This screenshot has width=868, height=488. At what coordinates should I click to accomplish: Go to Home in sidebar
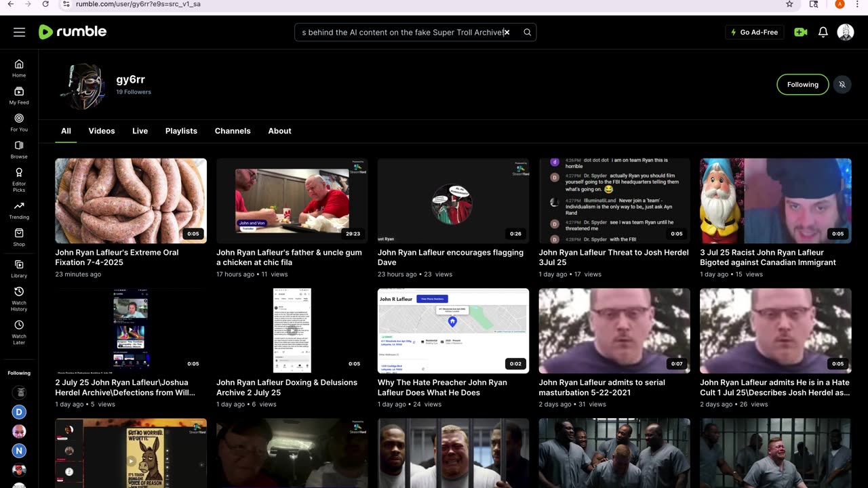[19, 68]
